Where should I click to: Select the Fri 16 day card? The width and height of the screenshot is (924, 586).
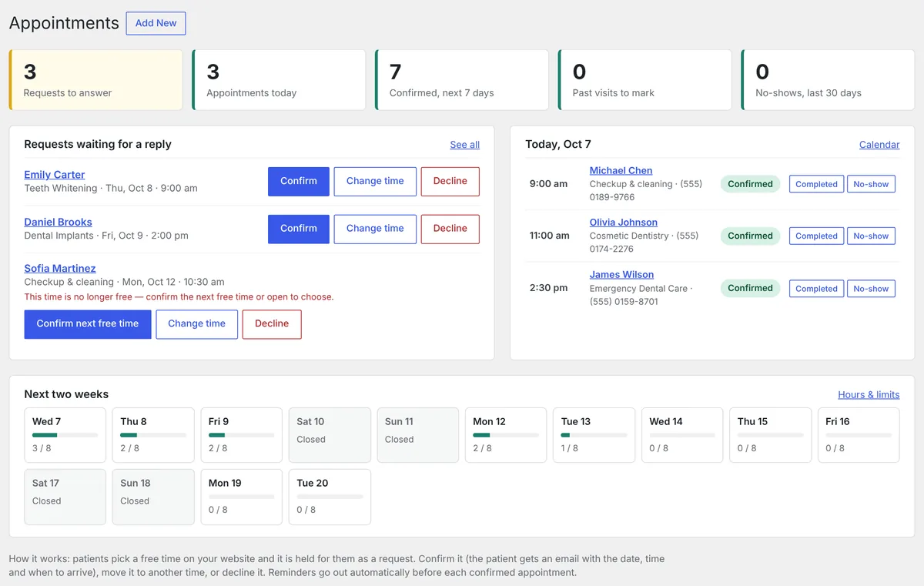859,435
